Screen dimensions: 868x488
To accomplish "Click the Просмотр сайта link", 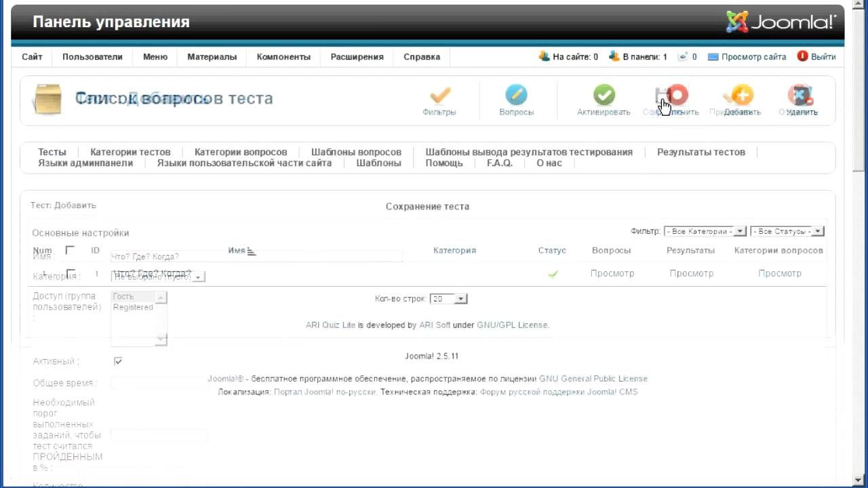I will 754,57.
